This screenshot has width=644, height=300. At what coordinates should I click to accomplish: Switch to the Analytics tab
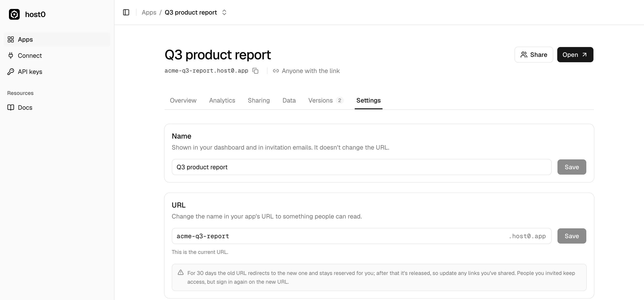tap(222, 100)
